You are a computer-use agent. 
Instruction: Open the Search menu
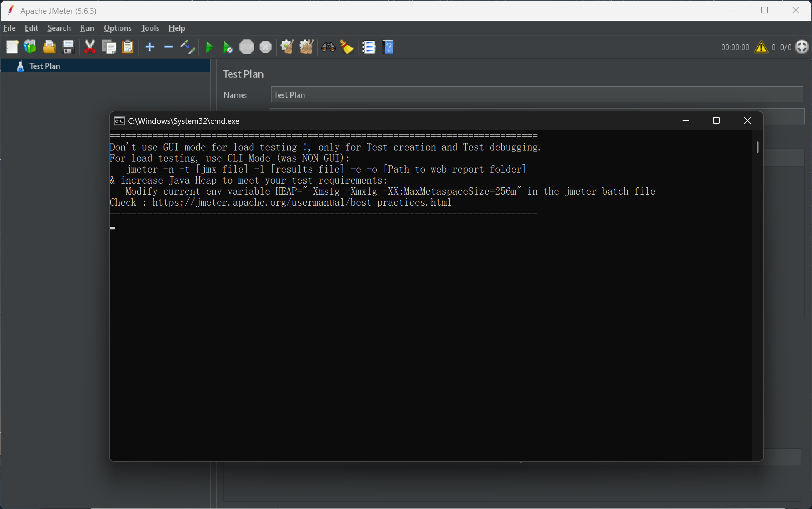tap(59, 28)
